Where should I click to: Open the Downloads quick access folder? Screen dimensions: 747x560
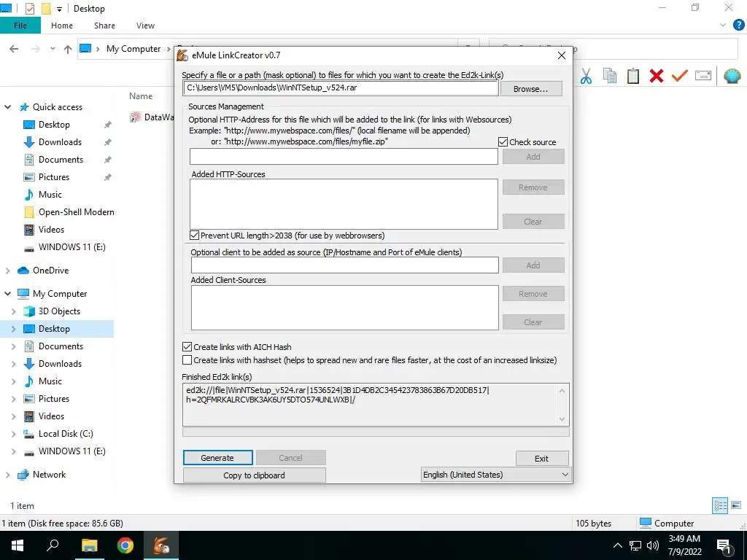[60, 142]
